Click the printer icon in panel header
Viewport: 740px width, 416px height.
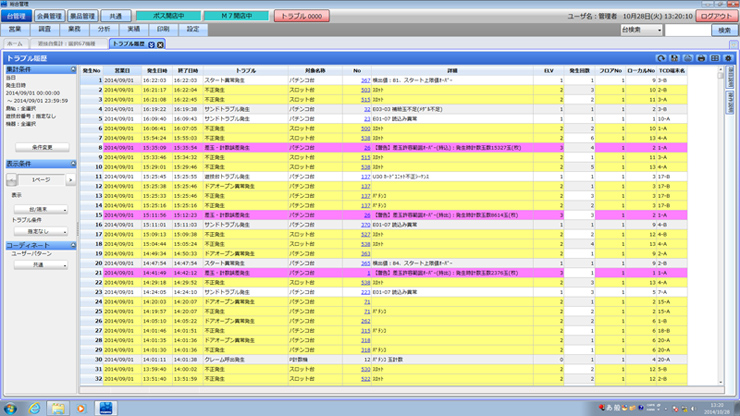click(701, 58)
